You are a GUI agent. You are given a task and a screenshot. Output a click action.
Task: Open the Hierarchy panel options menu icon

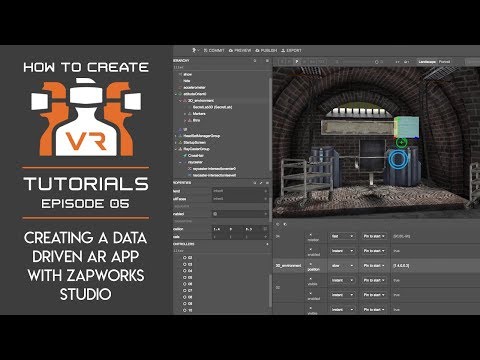267,61
